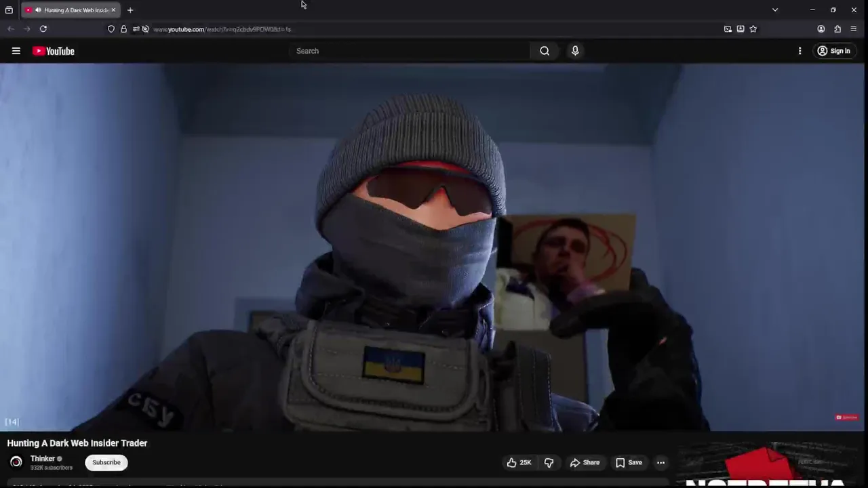Open Firefox account profile icon
The height and width of the screenshot is (488, 868).
coord(821,29)
